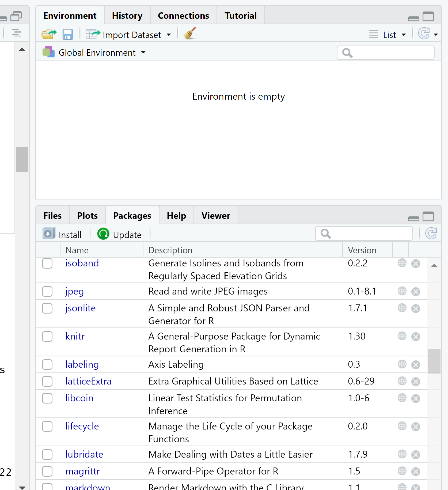
Task: Open the Plots tab
Action: coord(87,216)
